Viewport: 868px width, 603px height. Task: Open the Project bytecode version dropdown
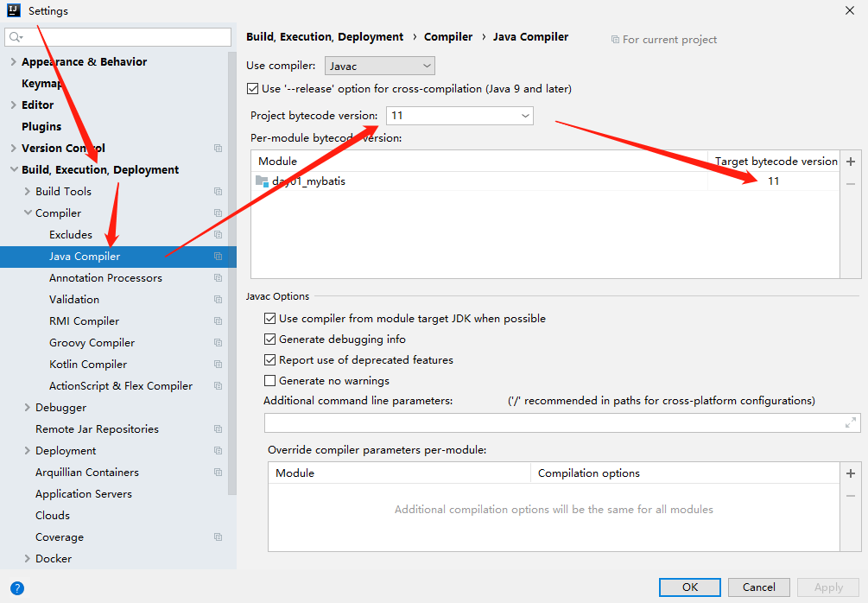click(x=459, y=116)
